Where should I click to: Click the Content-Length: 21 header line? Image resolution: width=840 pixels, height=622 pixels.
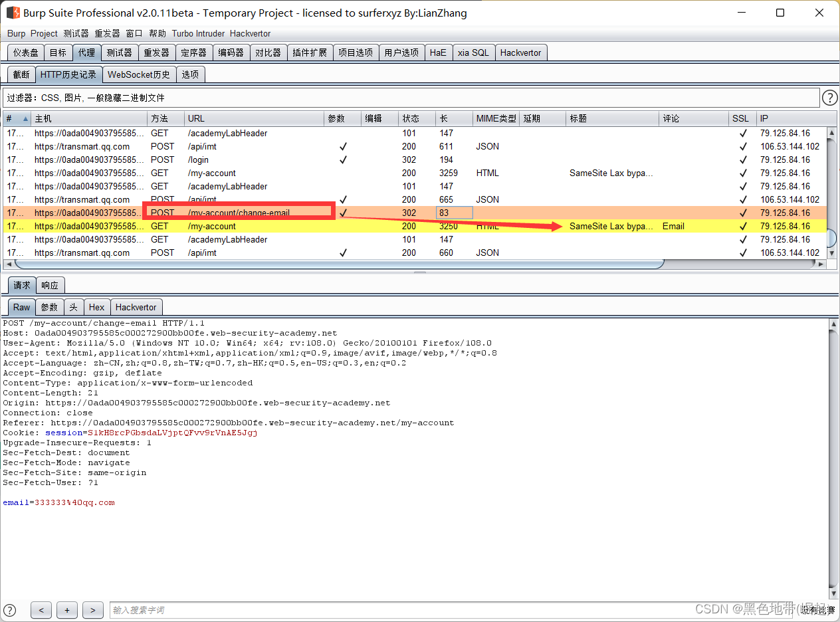click(51, 393)
